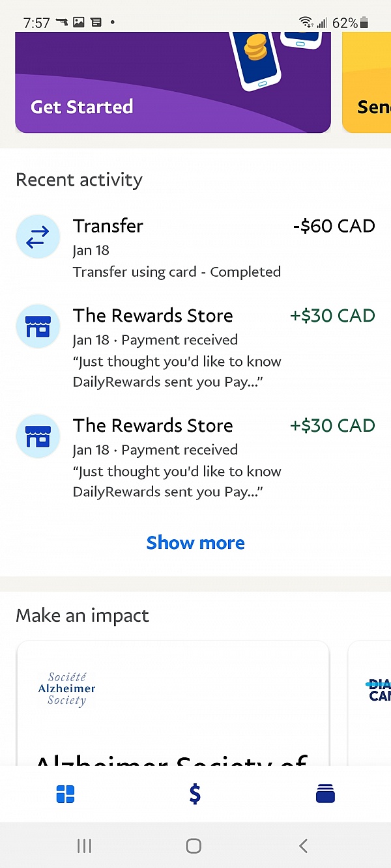Open recent apps with the recents key
The width and height of the screenshot is (391, 868).
[x=84, y=845]
